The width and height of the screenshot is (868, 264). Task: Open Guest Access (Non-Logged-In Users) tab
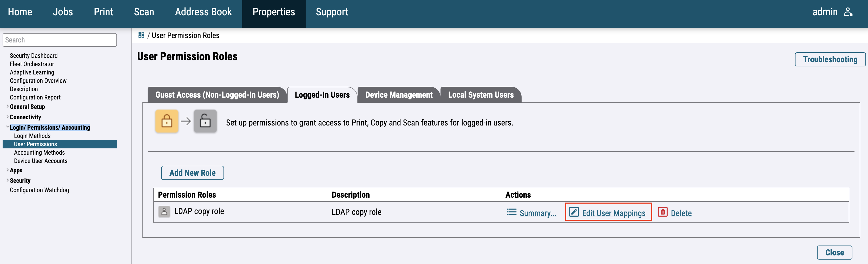[217, 95]
